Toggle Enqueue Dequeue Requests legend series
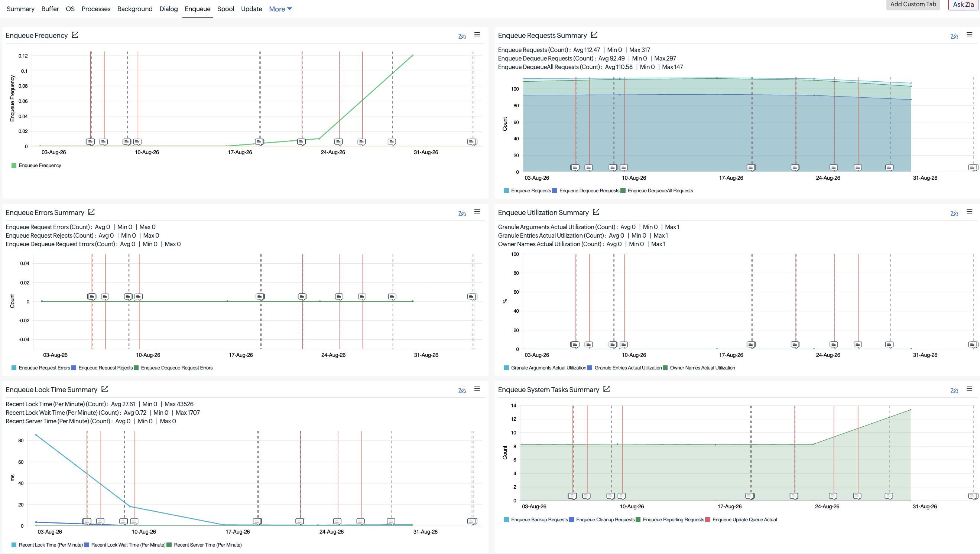Viewport: 980px width, 554px height. [x=586, y=190]
